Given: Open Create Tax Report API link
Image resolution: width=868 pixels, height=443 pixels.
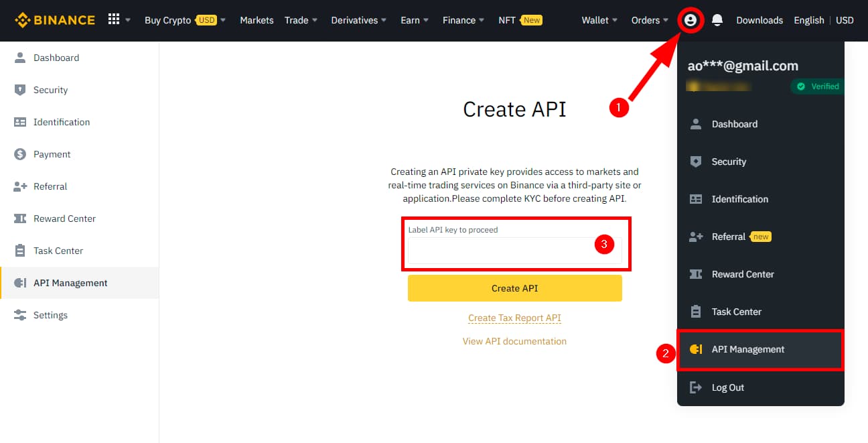Looking at the screenshot, I should (514, 318).
